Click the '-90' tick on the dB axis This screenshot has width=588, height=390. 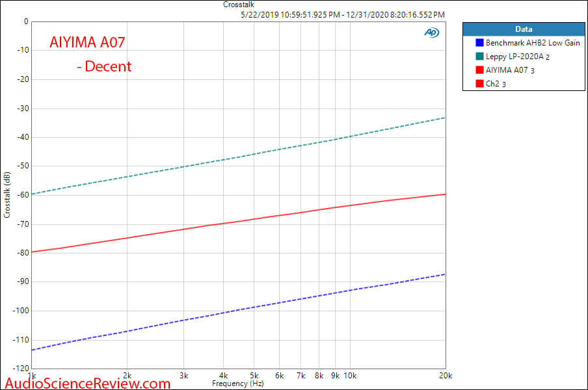pyautogui.click(x=23, y=281)
